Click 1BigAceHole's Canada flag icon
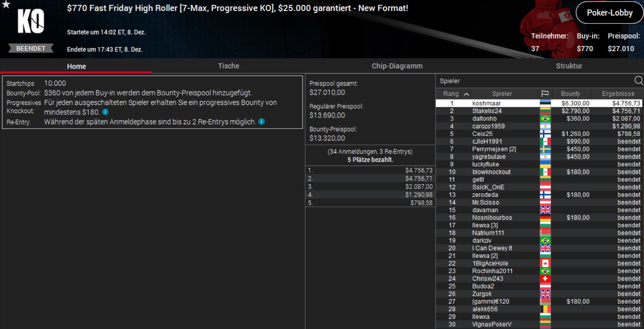Viewport: 644px width, 329px height. [545, 263]
